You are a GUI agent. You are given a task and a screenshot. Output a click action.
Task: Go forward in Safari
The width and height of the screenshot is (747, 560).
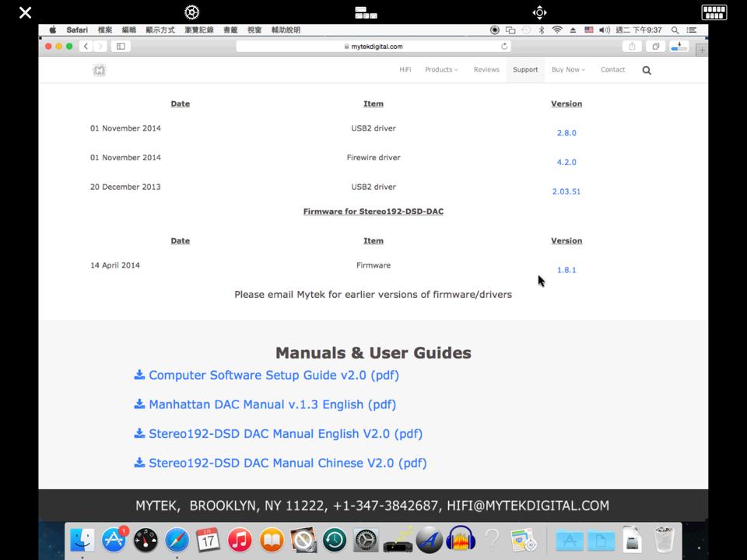coord(100,46)
